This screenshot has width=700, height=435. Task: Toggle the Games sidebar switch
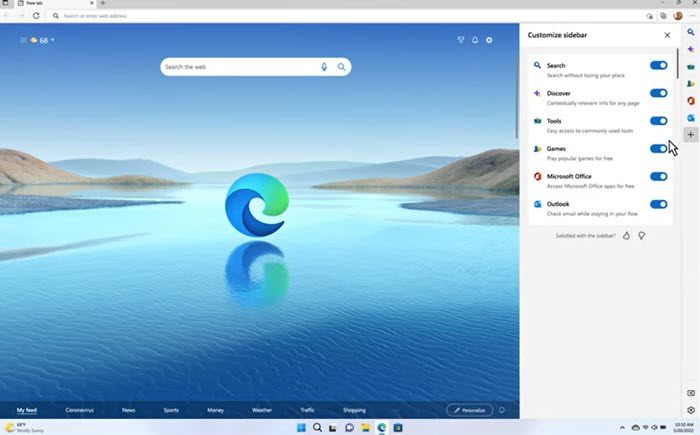pos(658,148)
